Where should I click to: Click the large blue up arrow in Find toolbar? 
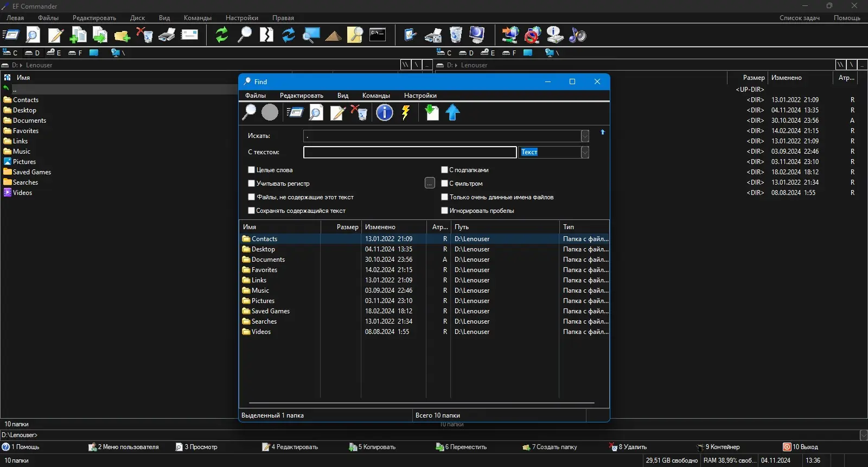click(x=452, y=112)
